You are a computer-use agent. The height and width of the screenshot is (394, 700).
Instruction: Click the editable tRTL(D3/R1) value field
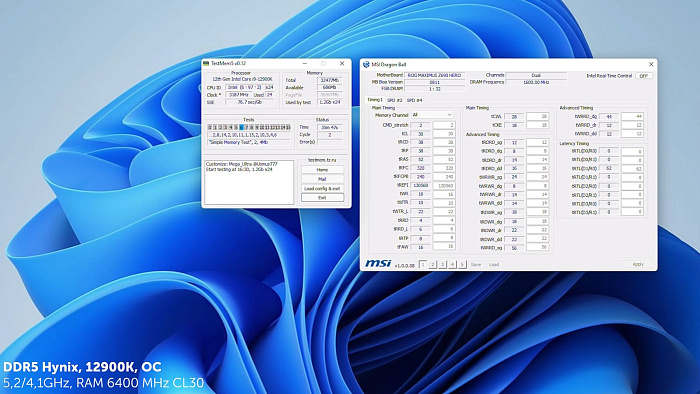tap(632, 212)
